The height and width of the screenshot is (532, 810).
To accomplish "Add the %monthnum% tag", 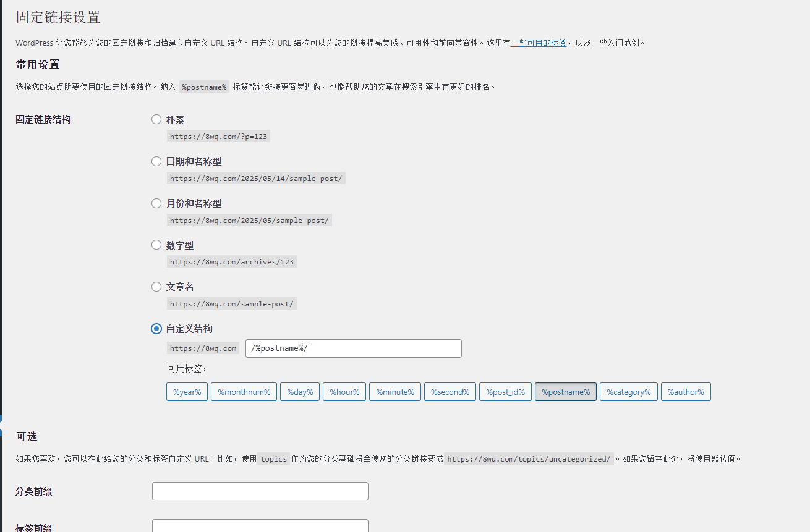I will pyautogui.click(x=244, y=392).
